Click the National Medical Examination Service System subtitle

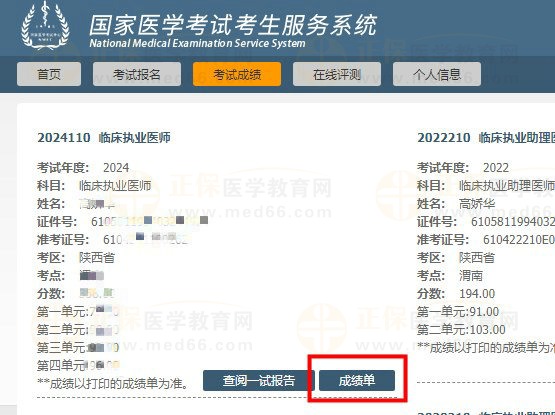197,43
